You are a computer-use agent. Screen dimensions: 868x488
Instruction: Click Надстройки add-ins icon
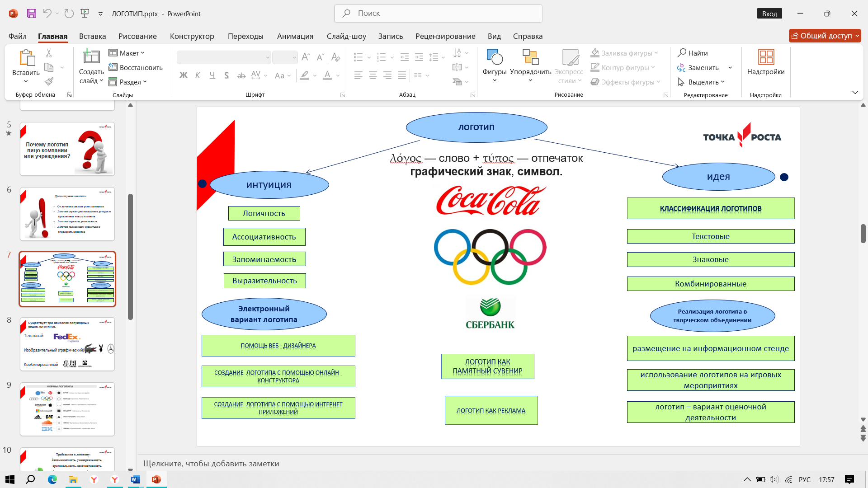(766, 62)
